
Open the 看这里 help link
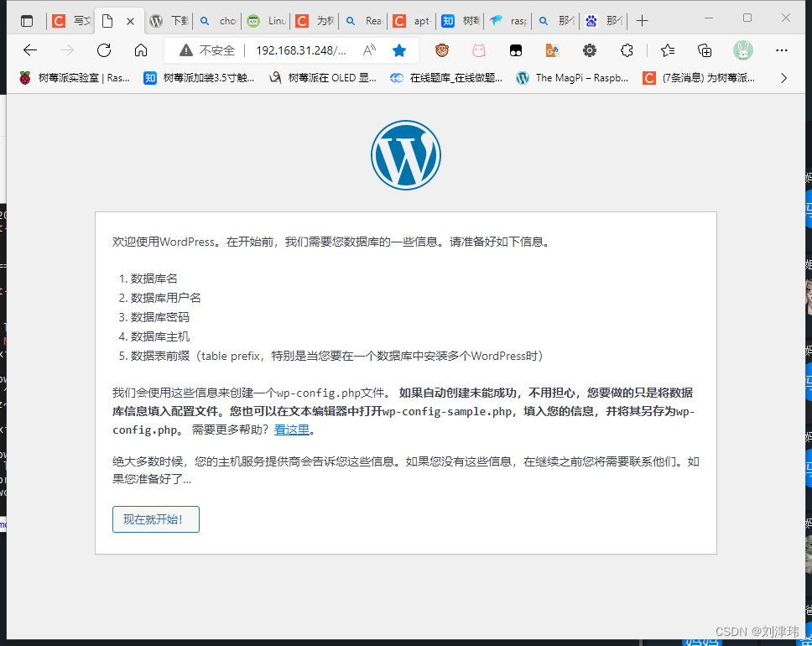click(x=291, y=429)
